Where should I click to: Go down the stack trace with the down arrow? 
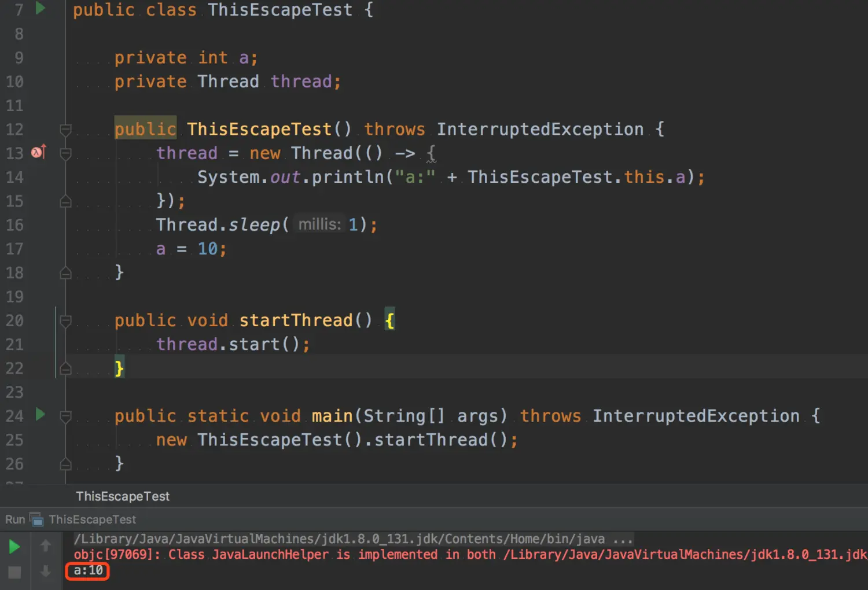tap(46, 571)
